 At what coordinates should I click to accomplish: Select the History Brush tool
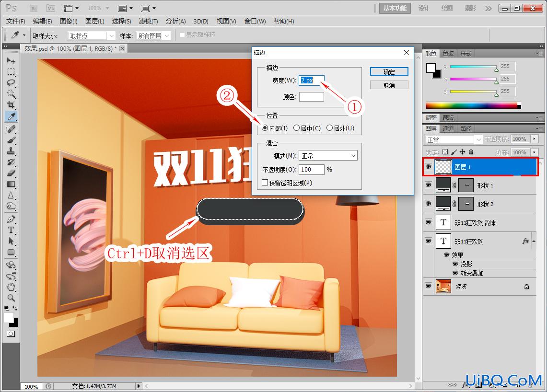(11, 162)
